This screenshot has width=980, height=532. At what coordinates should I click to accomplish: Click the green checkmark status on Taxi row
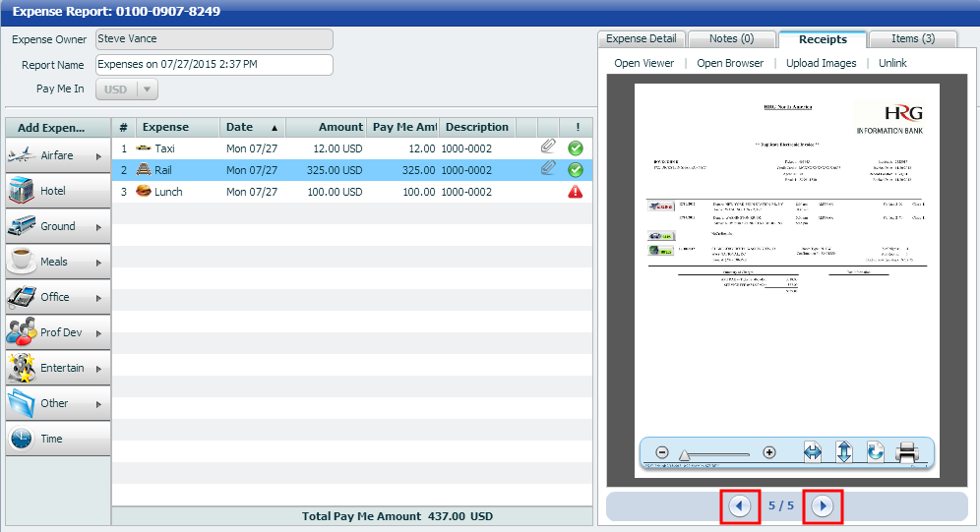576,148
